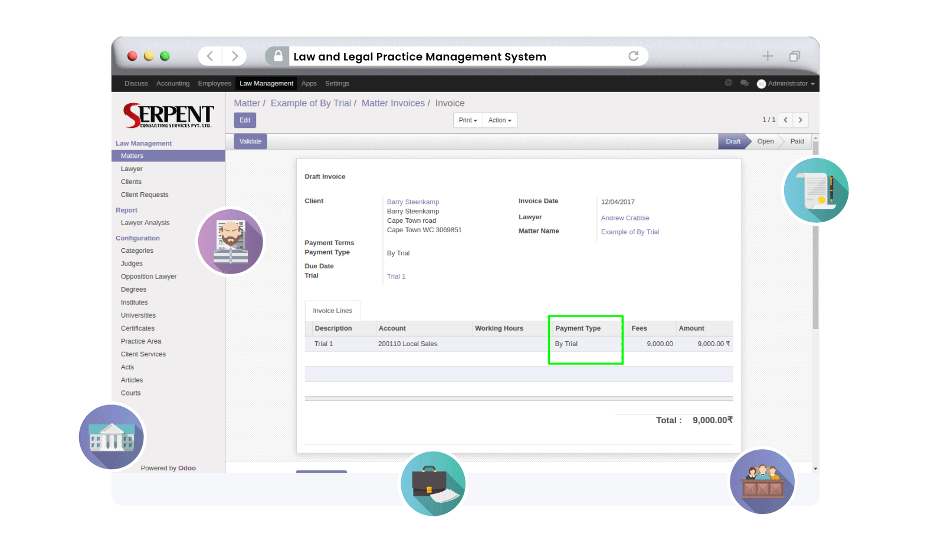This screenshot has width=944, height=560.
Task: Click the duplicate windows icon
Action: (x=794, y=56)
